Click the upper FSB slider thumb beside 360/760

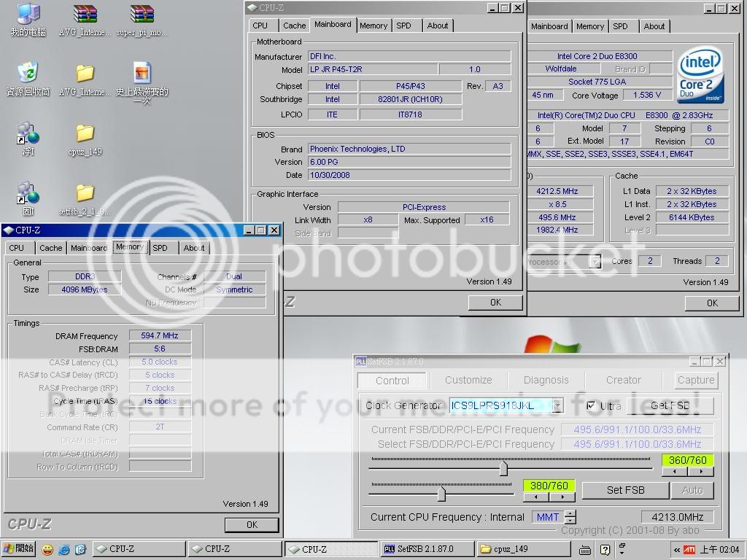click(x=503, y=469)
